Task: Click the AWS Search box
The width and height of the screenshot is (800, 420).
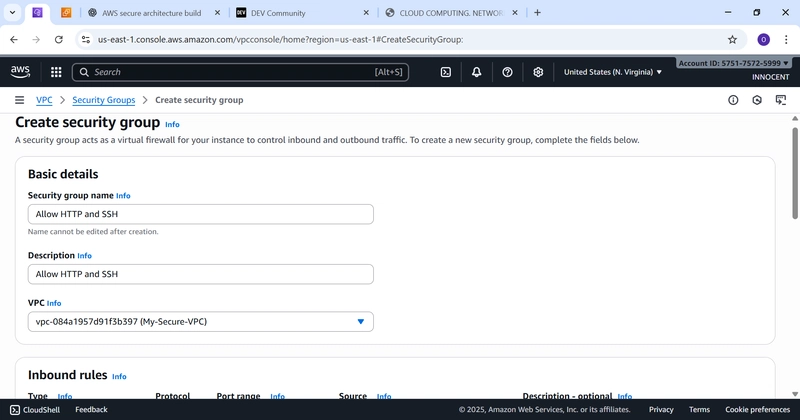Action: click(240, 72)
